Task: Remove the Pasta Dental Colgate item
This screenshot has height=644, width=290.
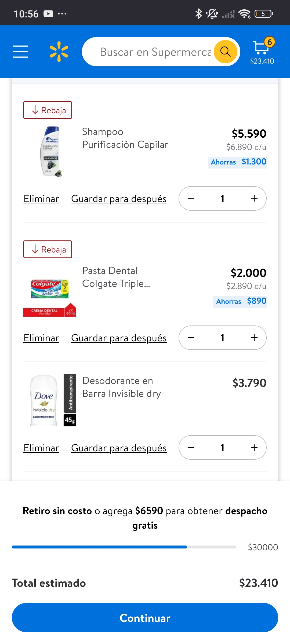Action: 41,338
